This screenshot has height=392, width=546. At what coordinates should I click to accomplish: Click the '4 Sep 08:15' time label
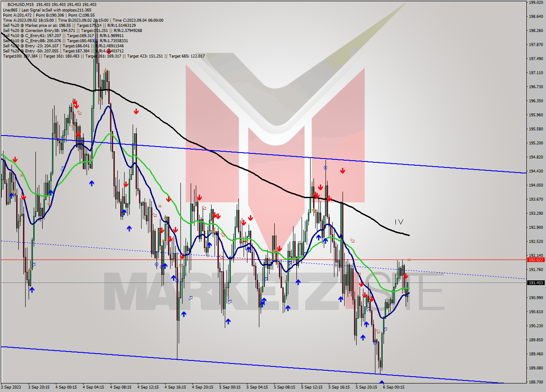click(121, 387)
